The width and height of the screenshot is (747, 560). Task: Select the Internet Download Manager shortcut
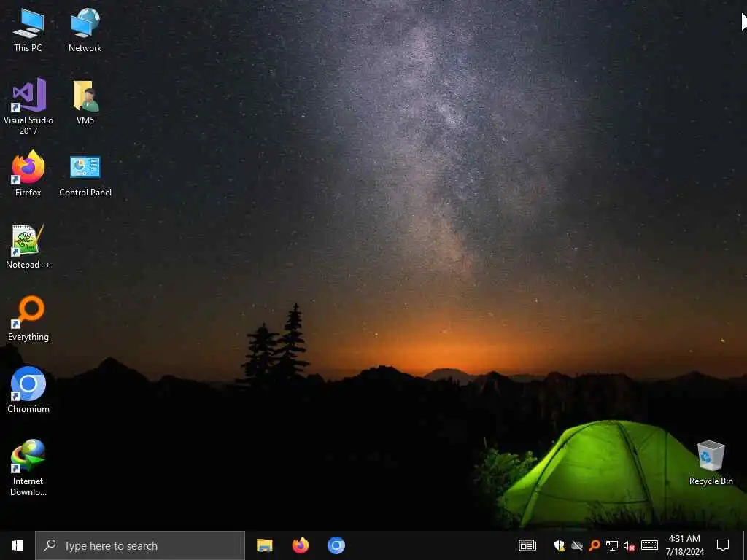(x=28, y=467)
